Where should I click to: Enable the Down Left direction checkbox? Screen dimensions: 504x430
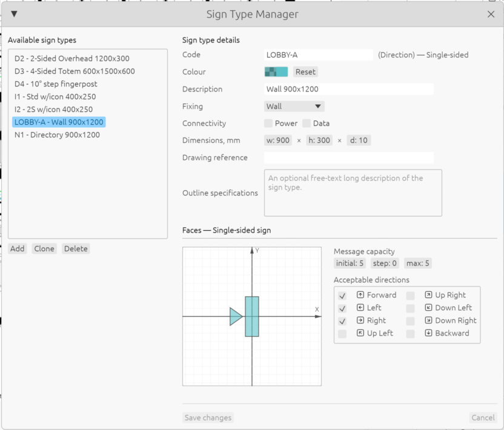(411, 308)
